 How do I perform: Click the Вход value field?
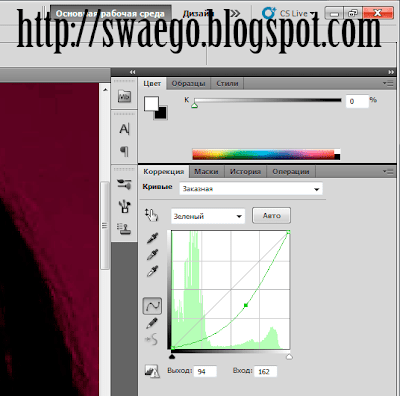(x=265, y=371)
